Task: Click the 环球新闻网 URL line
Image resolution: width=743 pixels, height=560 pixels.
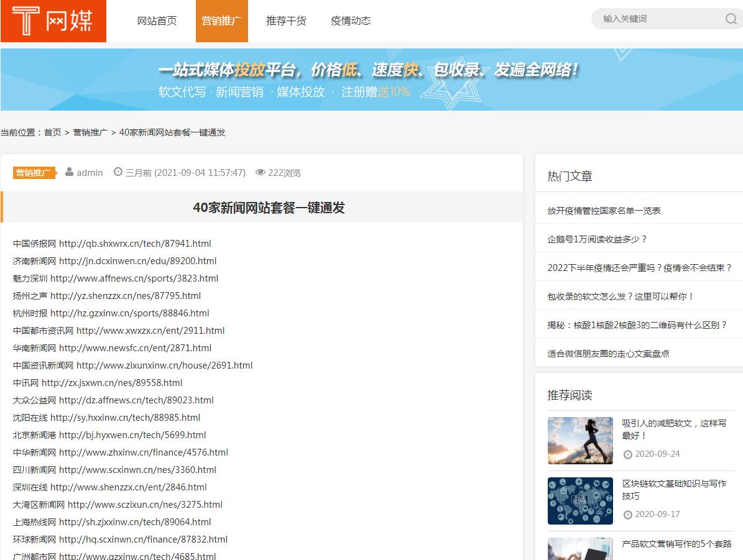Action: coord(121,539)
